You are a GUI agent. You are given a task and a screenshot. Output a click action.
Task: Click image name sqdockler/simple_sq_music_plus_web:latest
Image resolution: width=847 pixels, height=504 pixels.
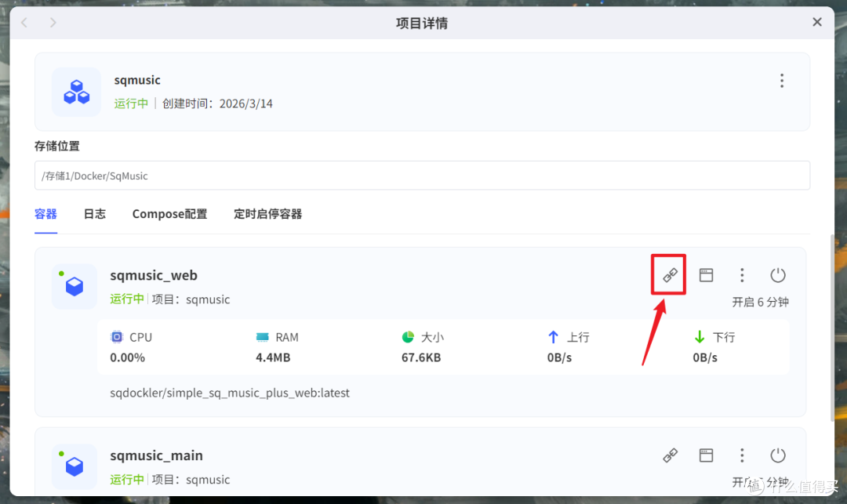[230, 393]
